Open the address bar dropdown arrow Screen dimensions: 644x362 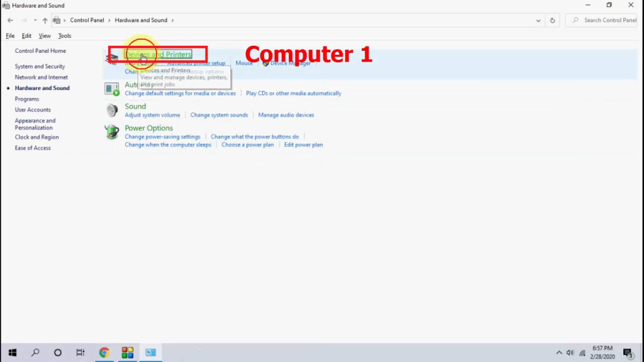tap(538, 19)
